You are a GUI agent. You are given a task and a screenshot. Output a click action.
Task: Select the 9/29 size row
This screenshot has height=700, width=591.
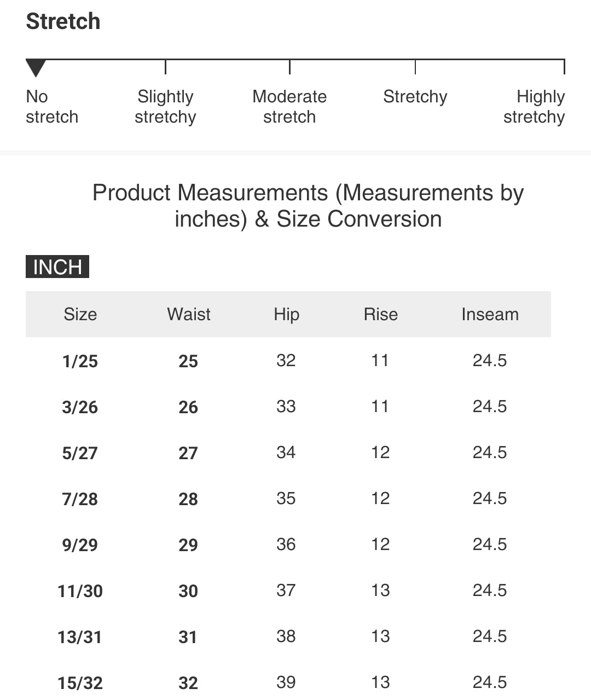288,545
